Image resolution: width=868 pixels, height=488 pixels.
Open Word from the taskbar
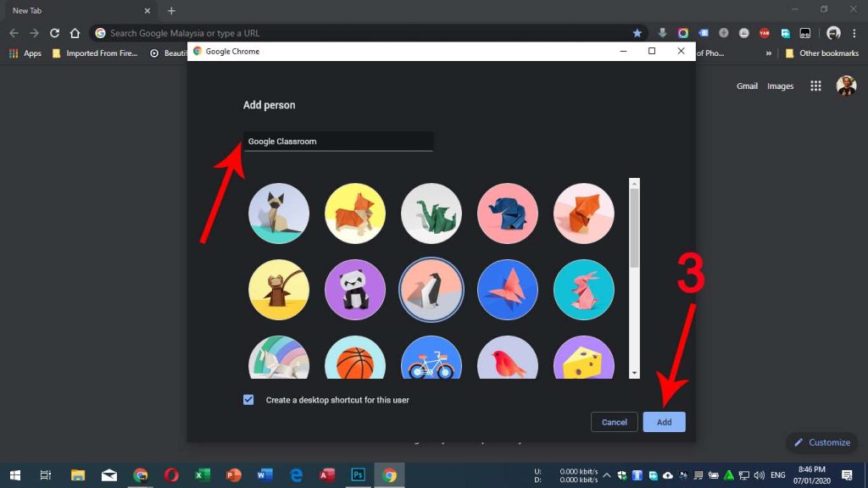point(264,474)
